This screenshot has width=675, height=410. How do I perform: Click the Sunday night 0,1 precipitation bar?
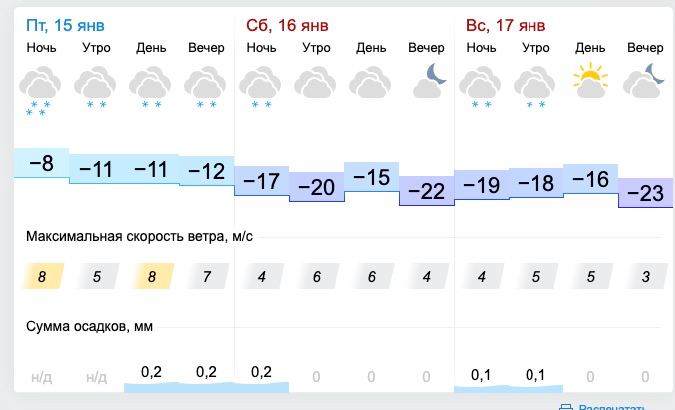[x=481, y=375]
